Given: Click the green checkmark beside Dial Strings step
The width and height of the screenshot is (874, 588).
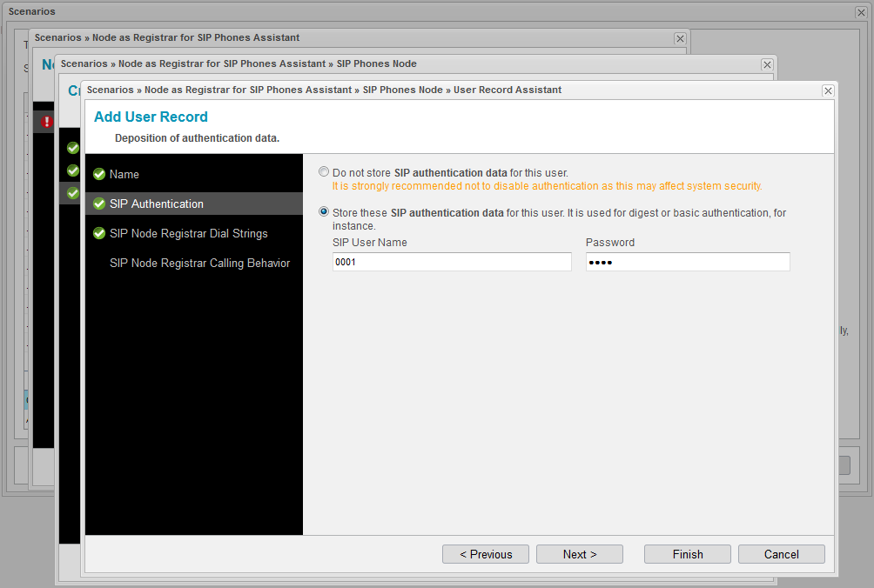Looking at the screenshot, I should (99, 233).
